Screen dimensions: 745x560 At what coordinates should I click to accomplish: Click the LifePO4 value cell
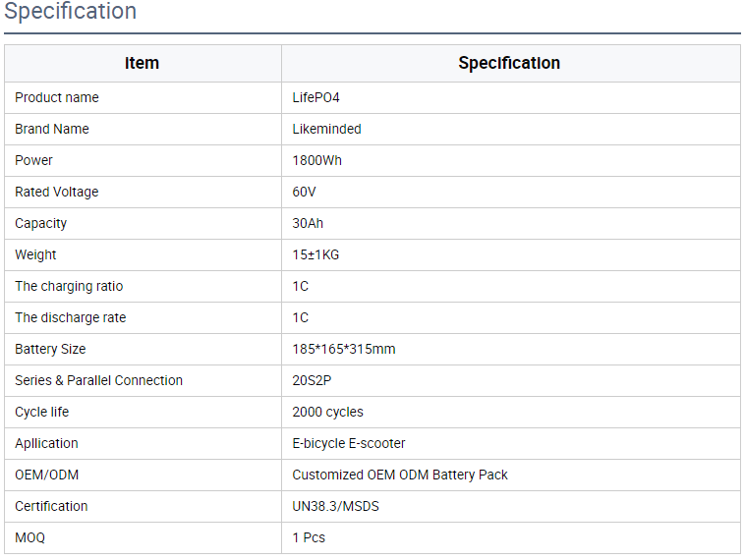point(315,97)
